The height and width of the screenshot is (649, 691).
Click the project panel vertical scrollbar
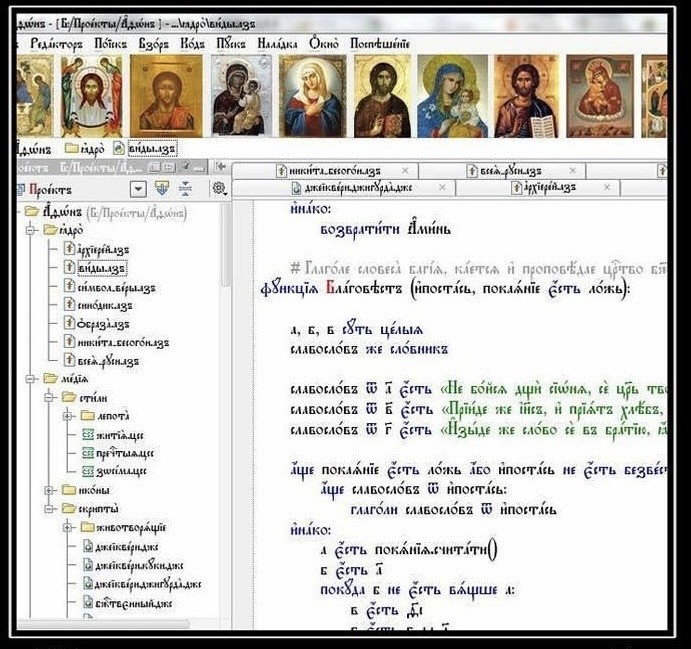pyautogui.click(x=225, y=247)
